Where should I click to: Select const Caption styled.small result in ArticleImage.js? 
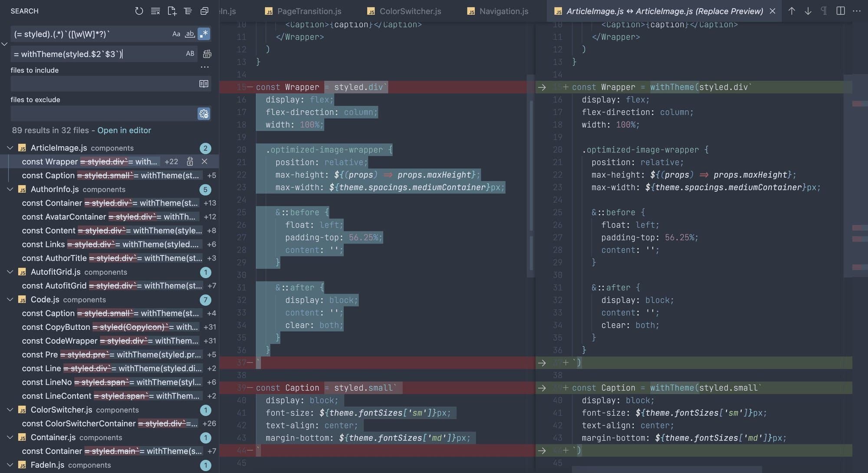pyautogui.click(x=109, y=175)
